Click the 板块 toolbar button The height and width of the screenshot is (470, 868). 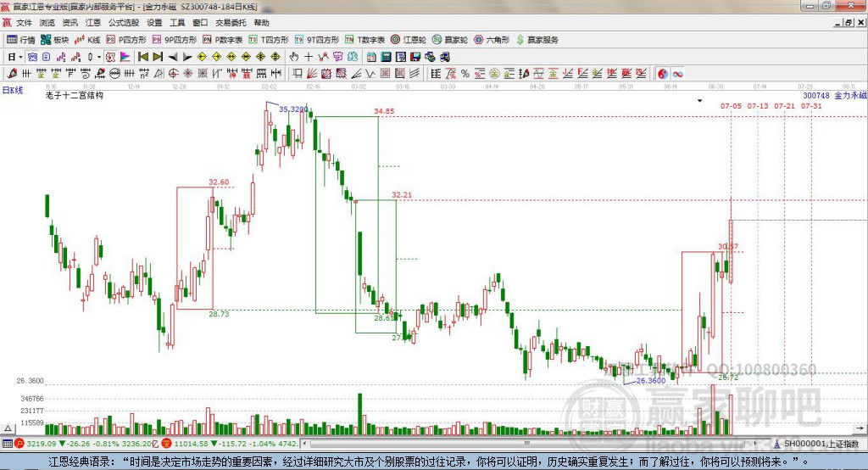pyautogui.click(x=55, y=40)
